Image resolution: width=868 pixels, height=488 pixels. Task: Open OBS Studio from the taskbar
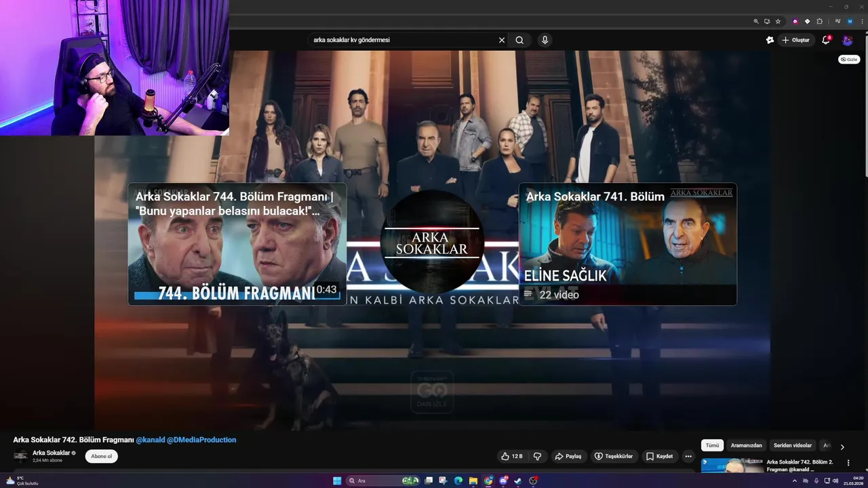click(534, 481)
